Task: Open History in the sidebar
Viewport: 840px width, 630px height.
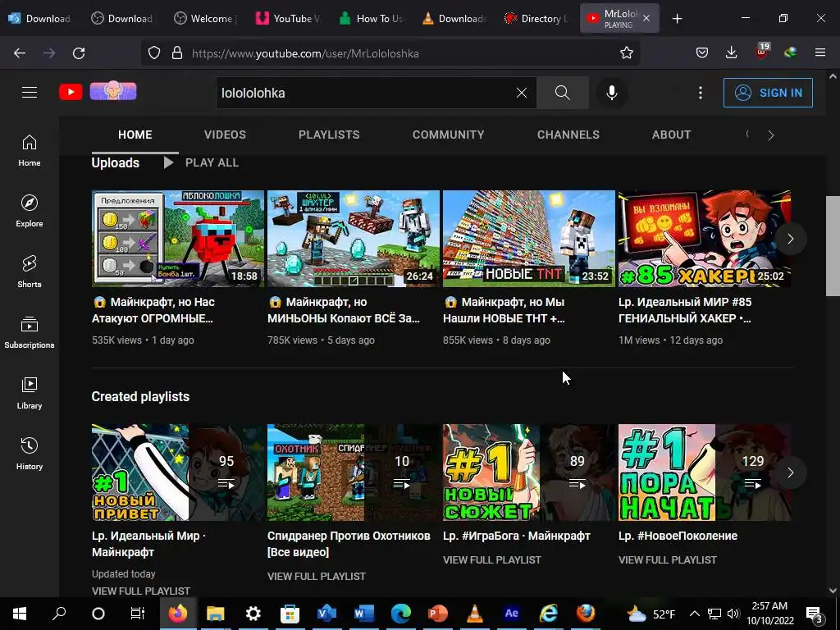Action: (x=30, y=454)
